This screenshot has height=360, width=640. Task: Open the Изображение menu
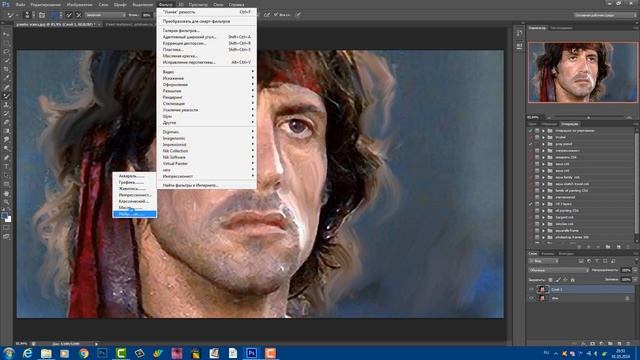(79, 5)
